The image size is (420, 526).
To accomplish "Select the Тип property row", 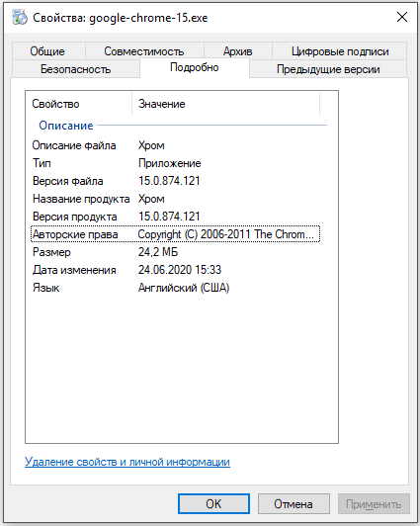I will tap(176, 163).
